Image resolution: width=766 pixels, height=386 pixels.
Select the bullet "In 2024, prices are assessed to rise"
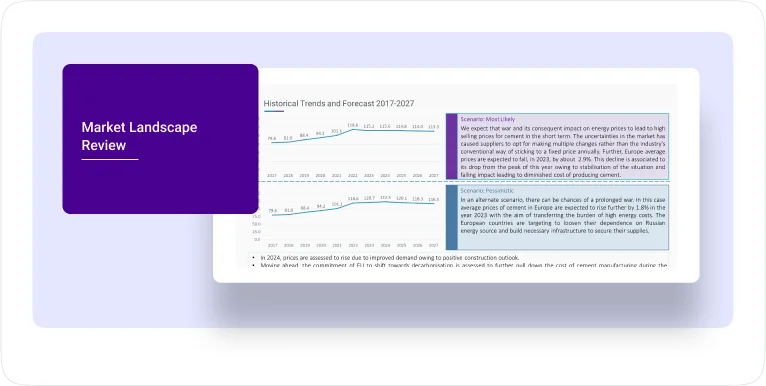tap(389, 257)
